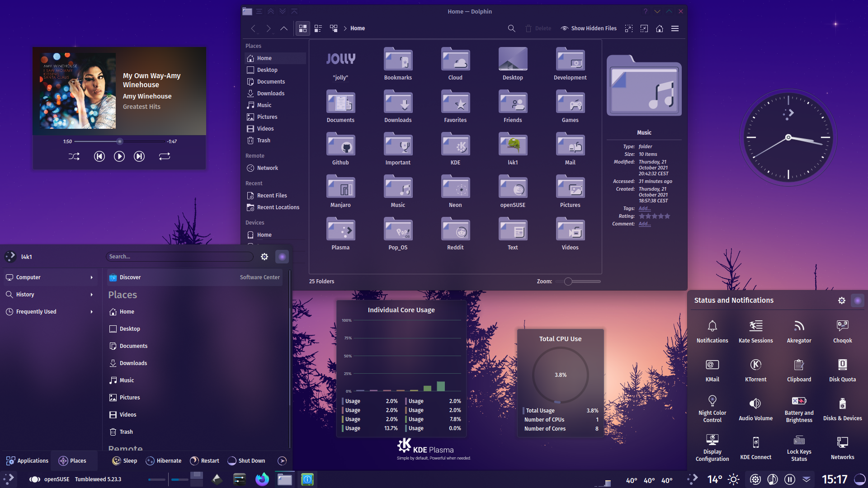Image resolution: width=868 pixels, height=488 pixels.
Task: Toggle Show Hidden Files in Dolphin
Action: pos(589,28)
